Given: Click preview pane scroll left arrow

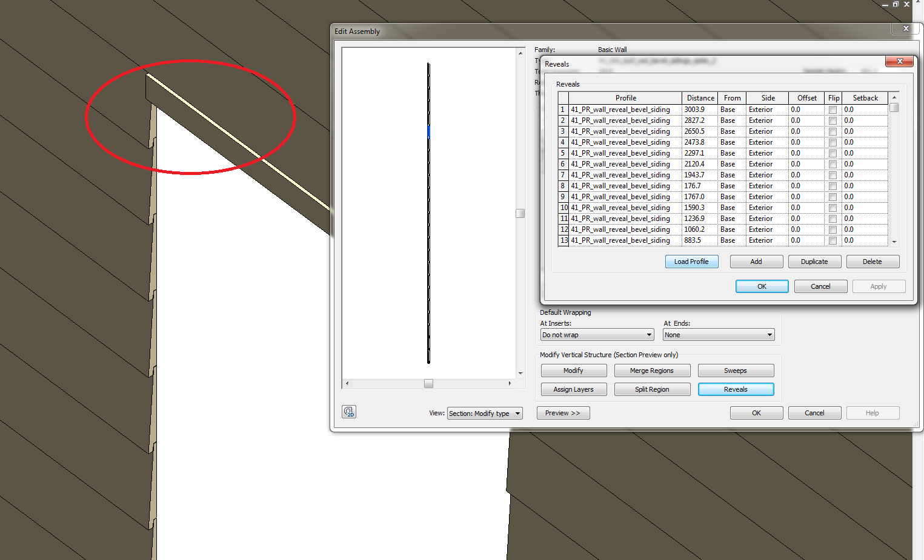Looking at the screenshot, I should (x=347, y=383).
